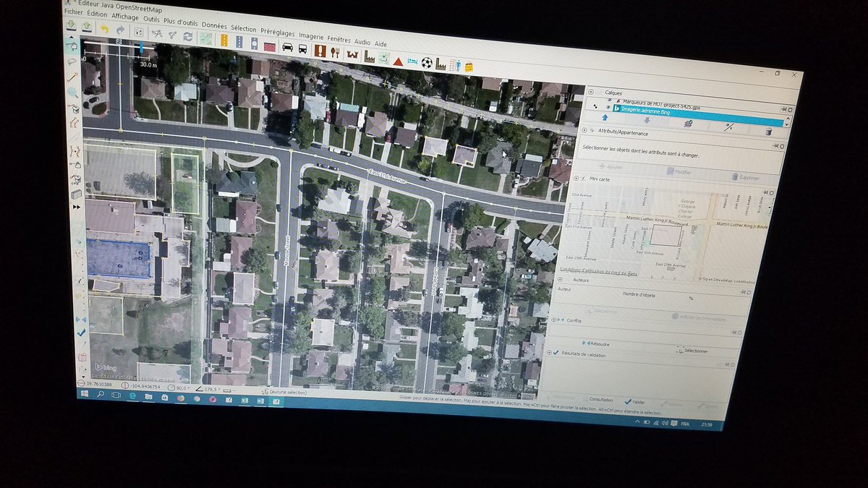Collapse the Attributs/Appartenance panel
The height and width of the screenshot is (488, 868).
(584, 130)
